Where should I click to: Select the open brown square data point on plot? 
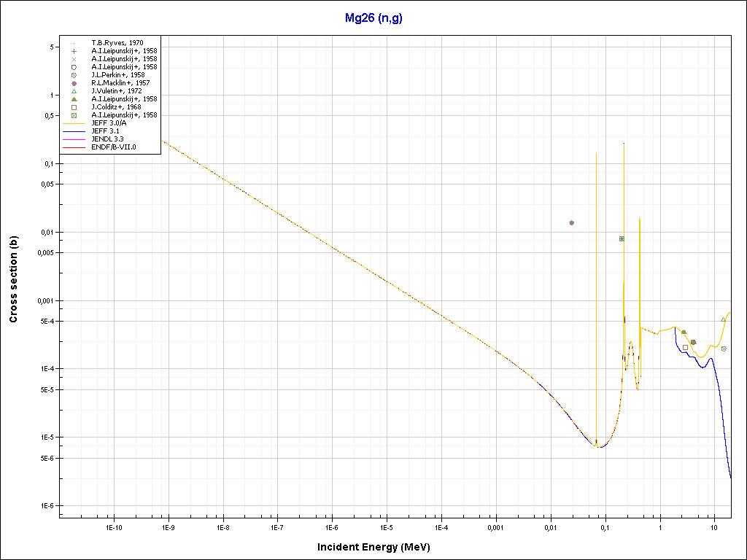pos(685,347)
